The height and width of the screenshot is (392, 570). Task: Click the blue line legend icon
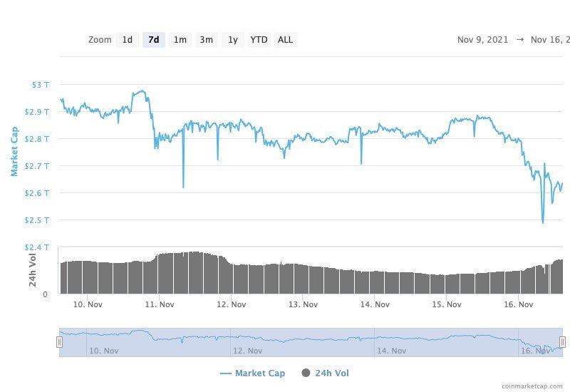[226, 373]
